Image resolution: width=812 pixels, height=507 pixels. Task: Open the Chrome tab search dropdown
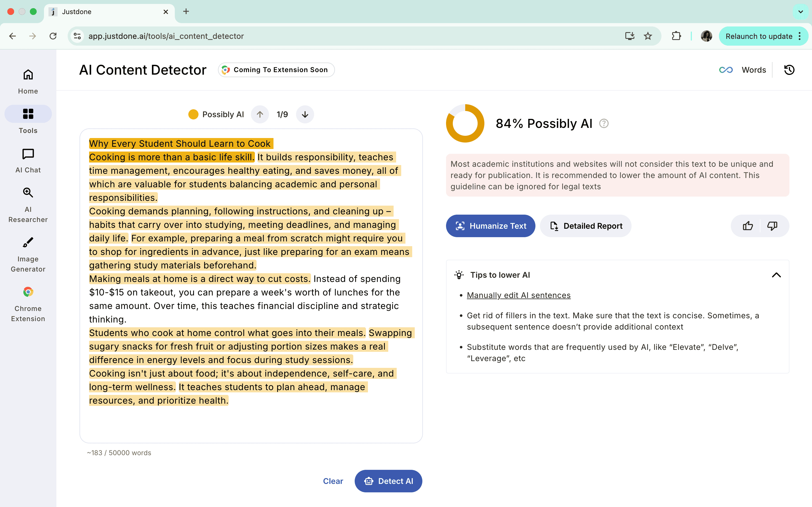point(800,12)
